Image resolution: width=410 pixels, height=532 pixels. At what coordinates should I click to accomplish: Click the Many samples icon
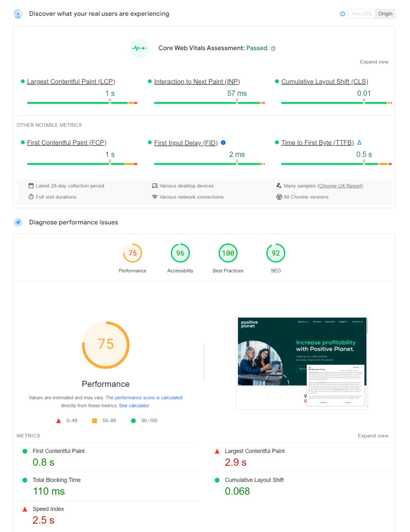click(279, 186)
